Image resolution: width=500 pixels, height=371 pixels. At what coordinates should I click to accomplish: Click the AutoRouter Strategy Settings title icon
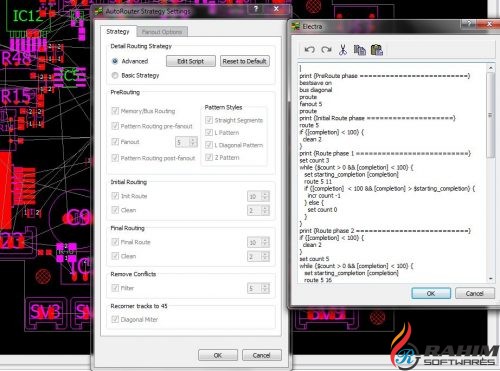coord(98,12)
